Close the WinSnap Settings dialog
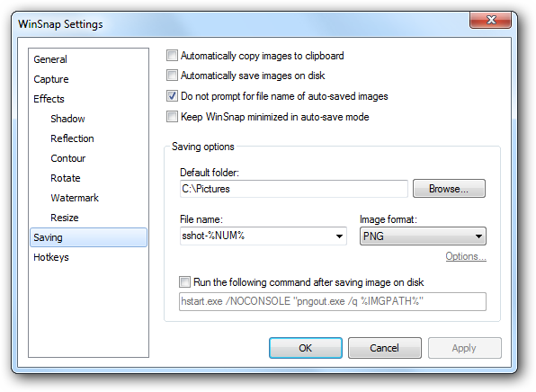The image size is (536, 392). [490, 20]
